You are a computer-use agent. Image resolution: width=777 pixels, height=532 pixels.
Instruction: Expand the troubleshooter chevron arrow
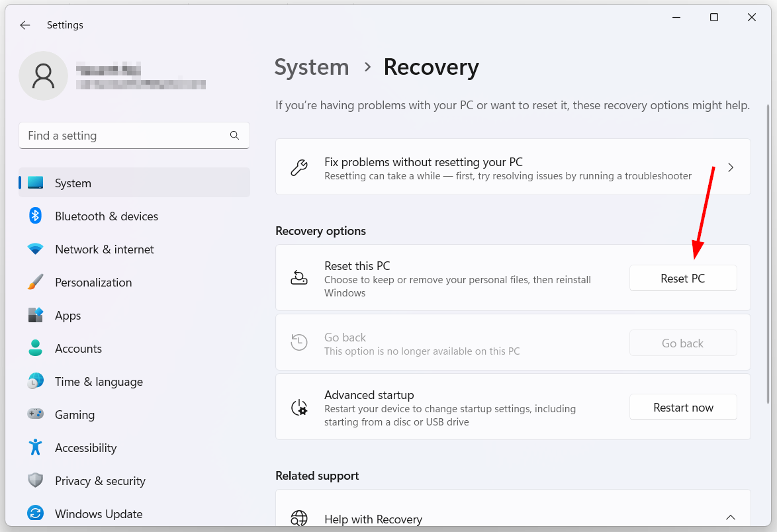[x=731, y=167]
